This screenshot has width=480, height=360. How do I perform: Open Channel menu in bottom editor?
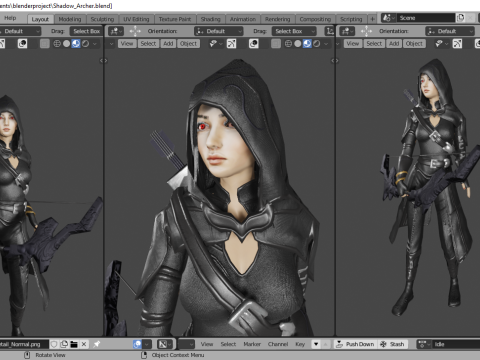278,344
